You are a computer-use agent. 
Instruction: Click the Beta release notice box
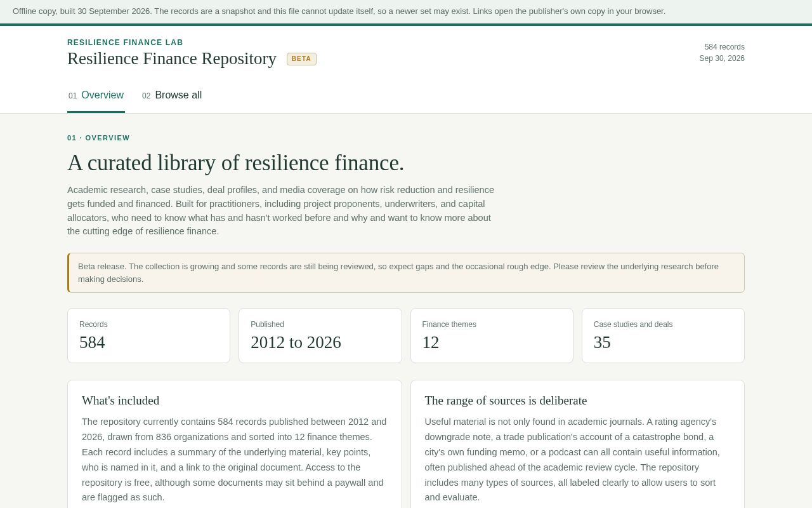point(406,273)
